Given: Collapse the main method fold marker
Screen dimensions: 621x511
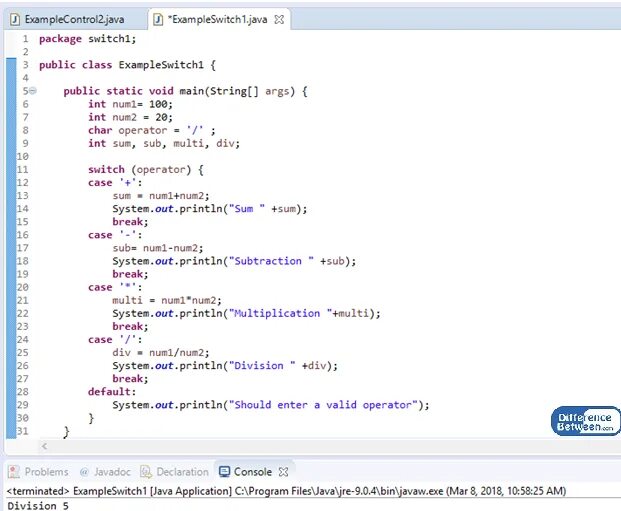Looking at the screenshot, I should point(33,91).
